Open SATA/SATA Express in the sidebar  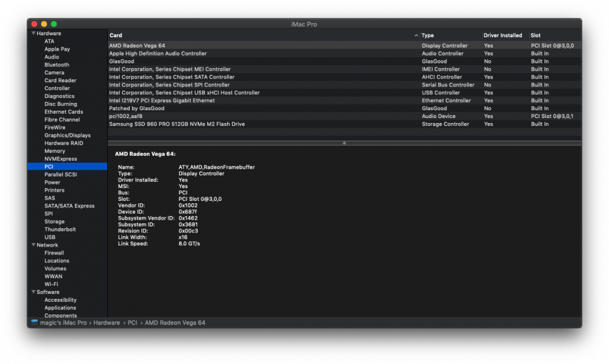[69, 206]
